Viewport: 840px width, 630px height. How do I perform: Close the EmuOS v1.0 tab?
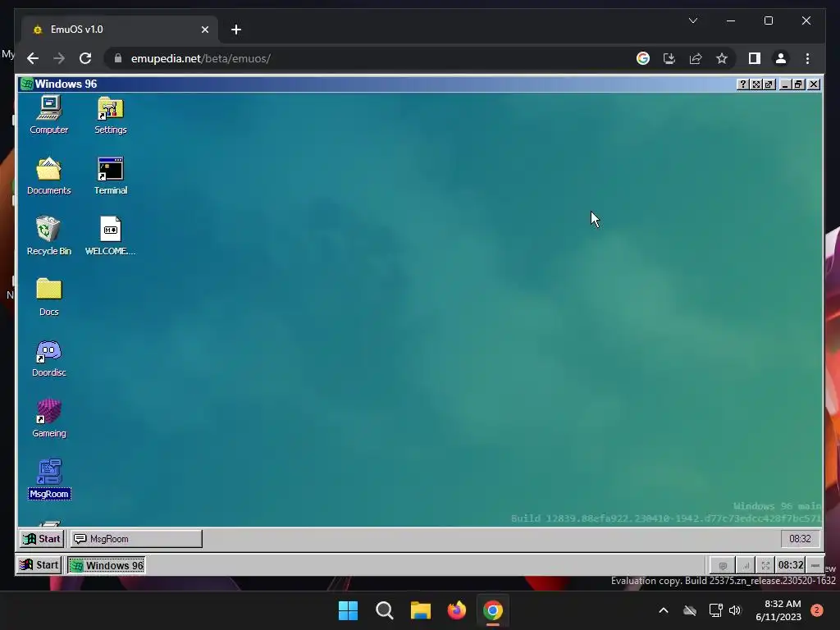(x=204, y=30)
